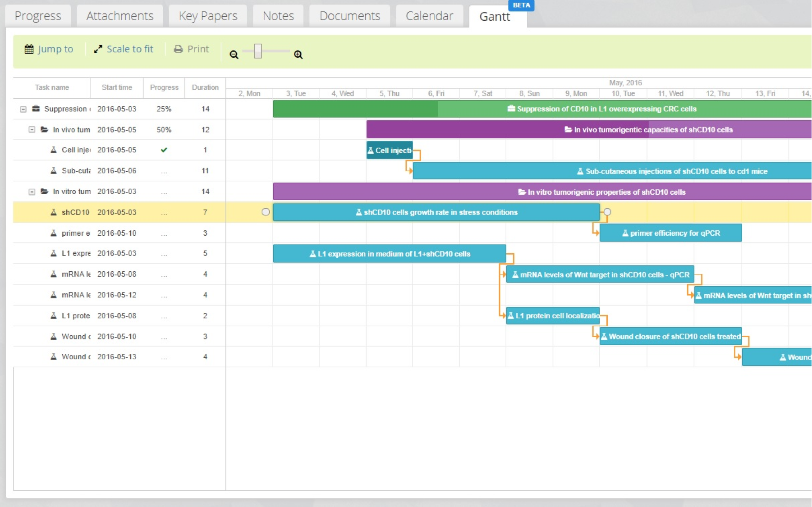812x507 pixels.
Task: Click the Jump to button
Action: coord(49,49)
